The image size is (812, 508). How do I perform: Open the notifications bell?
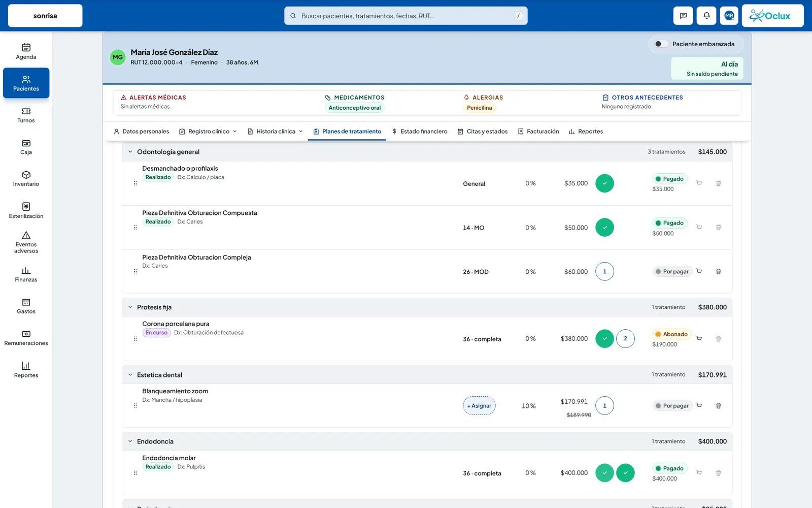pos(706,16)
